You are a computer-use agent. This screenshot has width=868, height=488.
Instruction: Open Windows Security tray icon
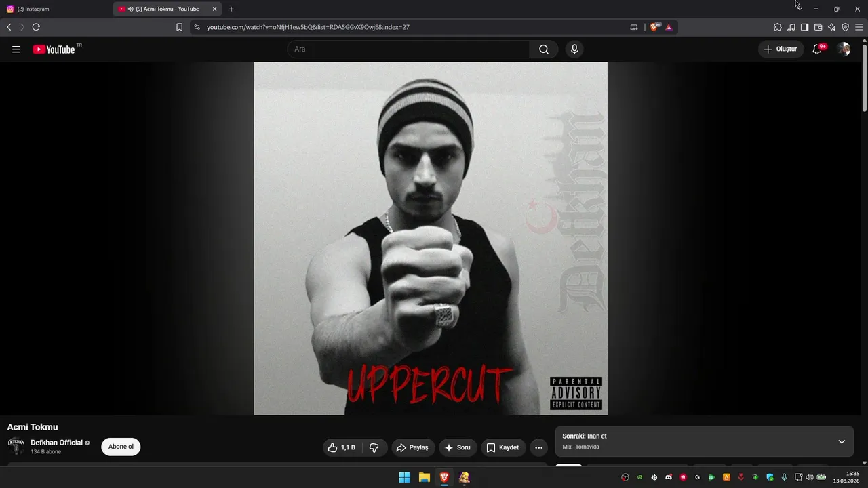(x=770, y=477)
